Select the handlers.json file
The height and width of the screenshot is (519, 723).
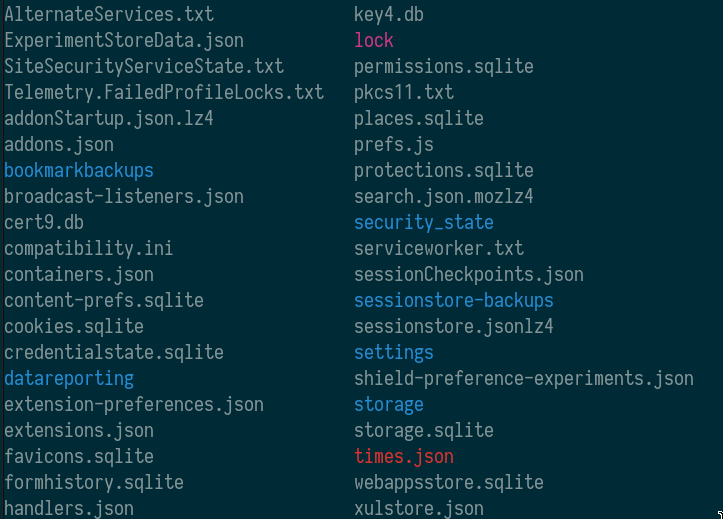(x=69, y=508)
